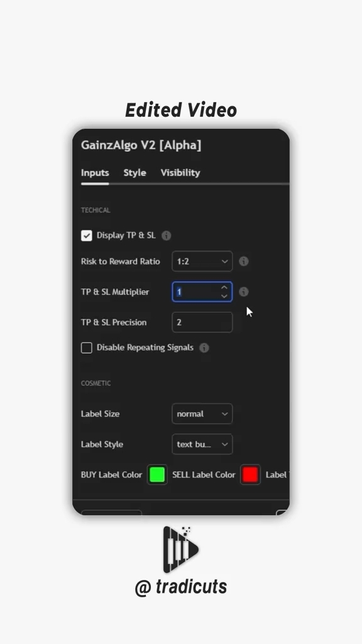Open the TP & SL Multiplier info icon
Image resolution: width=362 pixels, height=644 pixels.
[x=244, y=292]
